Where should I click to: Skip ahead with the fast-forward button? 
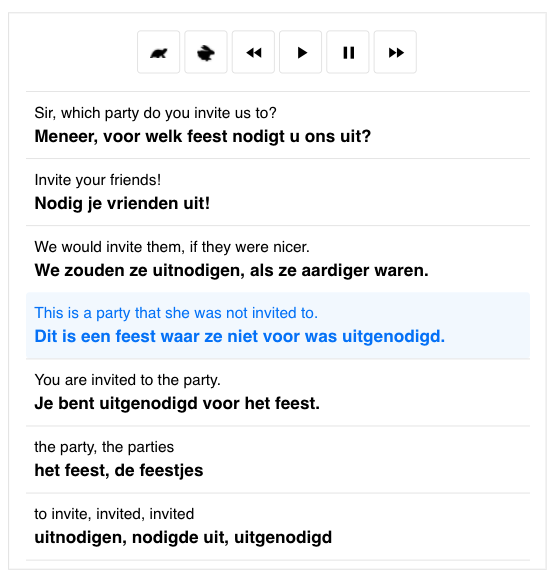point(395,52)
